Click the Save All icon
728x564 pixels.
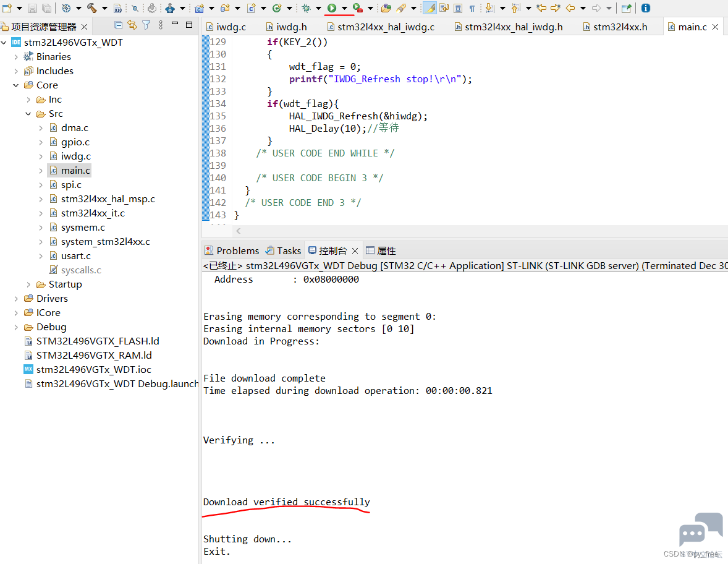pyautogui.click(x=46, y=8)
